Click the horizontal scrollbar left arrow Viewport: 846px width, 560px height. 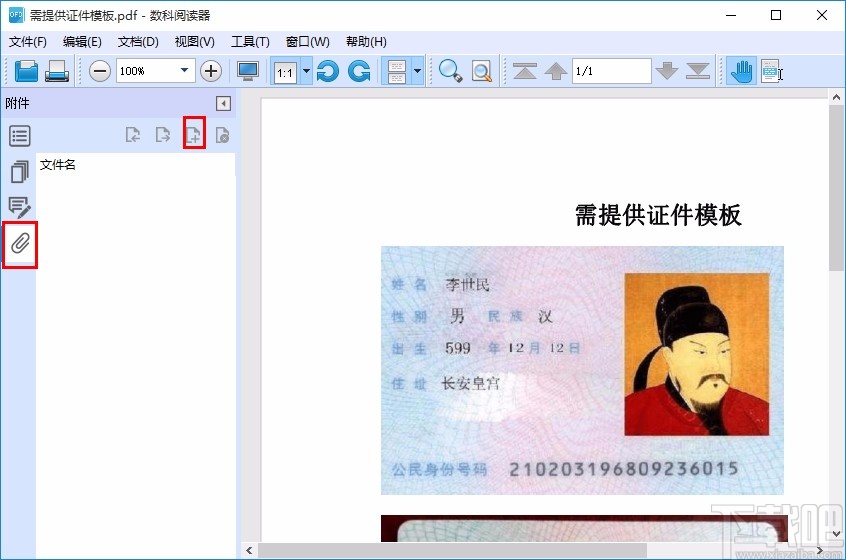click(249, 550)
